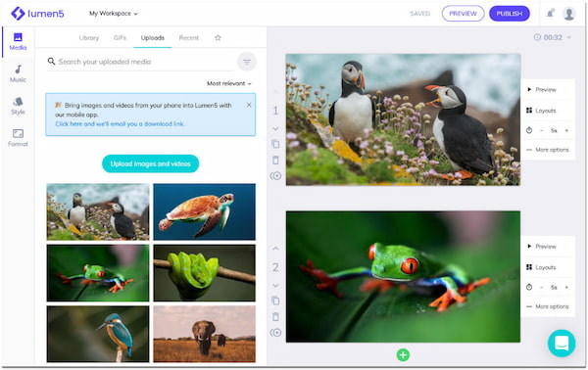Focus the Search your uploaded media field
This screenshot has width=588, height=370.
coord(140,62)
